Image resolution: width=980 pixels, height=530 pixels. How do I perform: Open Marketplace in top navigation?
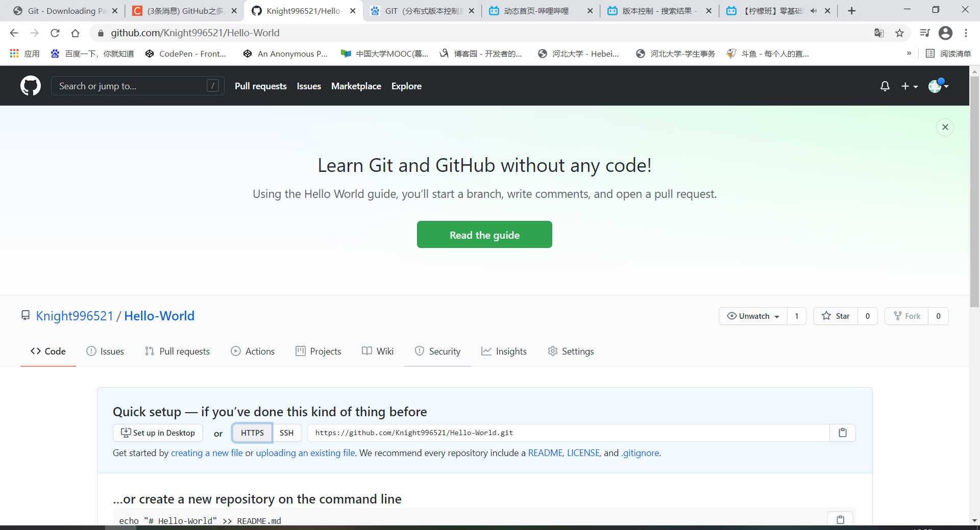(356, 86)
